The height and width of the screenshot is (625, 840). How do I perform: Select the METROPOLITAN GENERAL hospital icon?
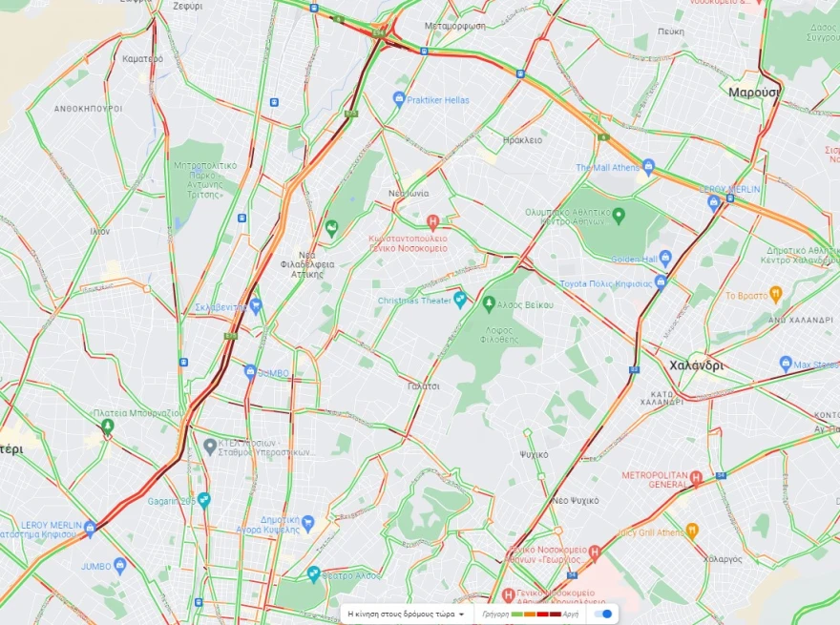(695, 478)
